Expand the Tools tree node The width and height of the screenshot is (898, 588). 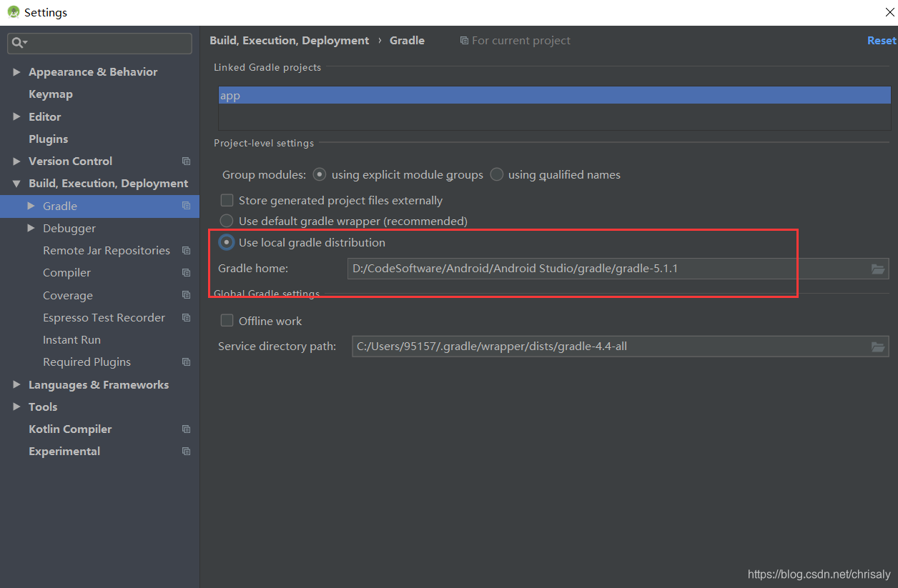(x=16, y=407)
